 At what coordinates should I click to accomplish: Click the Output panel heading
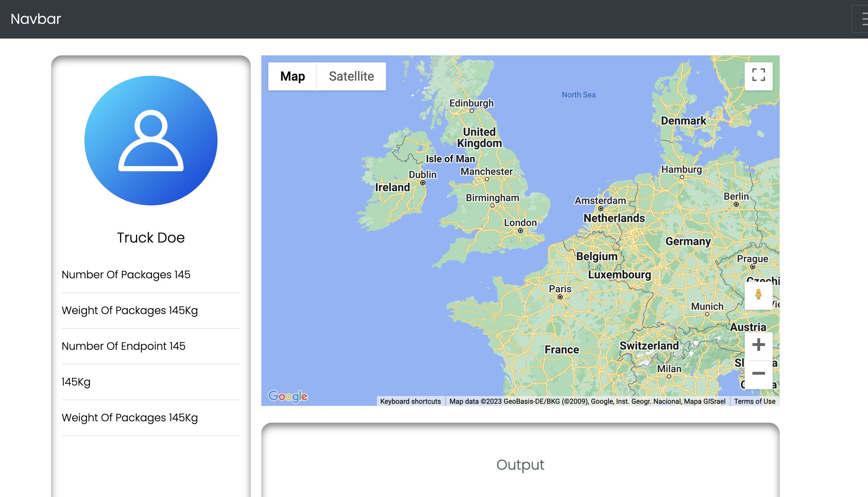(x=520, y=465)
